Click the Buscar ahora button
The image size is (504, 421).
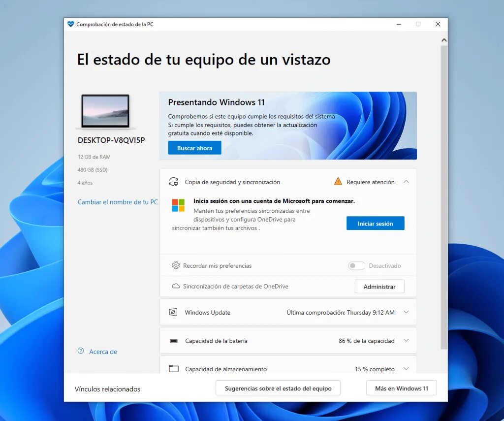[x=194, y=148]
